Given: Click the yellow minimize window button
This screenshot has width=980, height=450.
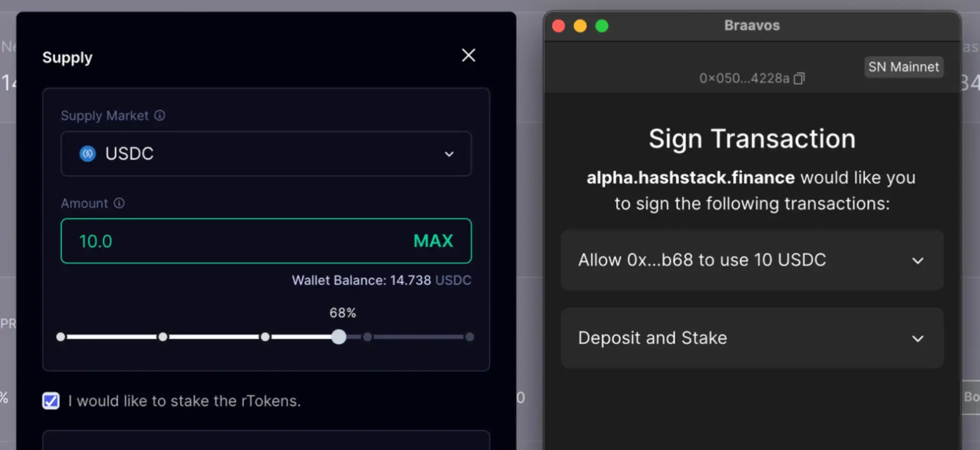Looking at the screenshot, I should pyautogui.click(x=580, y=26).
